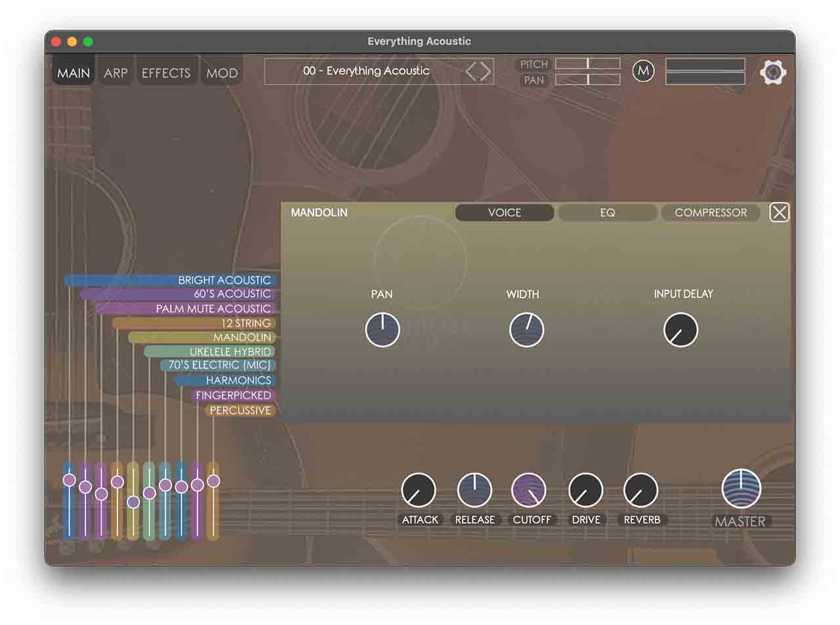Click the circled M button

[643, 71]
